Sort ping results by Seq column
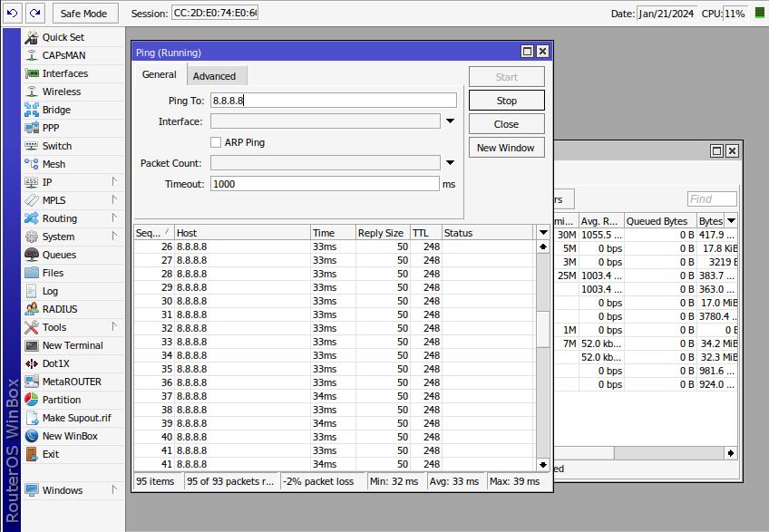 click(154, 233)
